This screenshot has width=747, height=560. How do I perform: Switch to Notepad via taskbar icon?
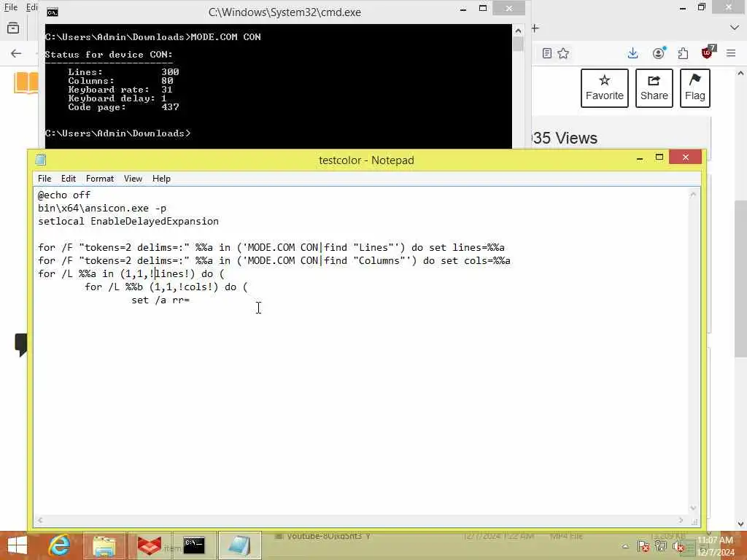pyautogui.click(x=239, y=545)
